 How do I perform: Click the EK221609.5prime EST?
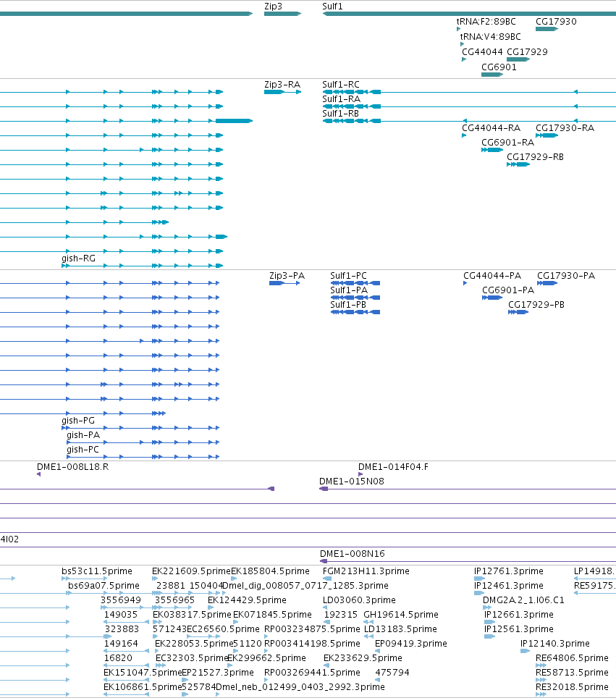point(155,579)
